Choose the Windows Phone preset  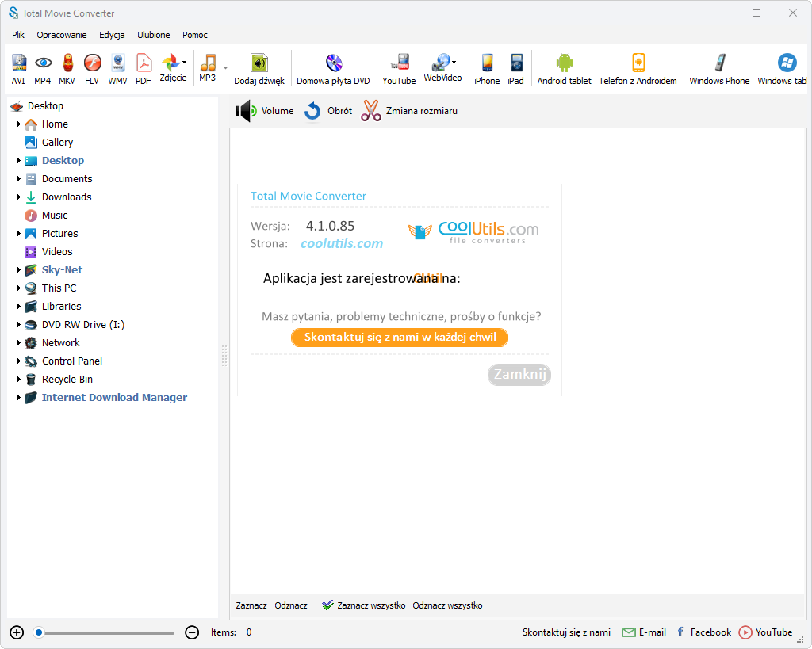pyautogui.click(x=719, y=68)
